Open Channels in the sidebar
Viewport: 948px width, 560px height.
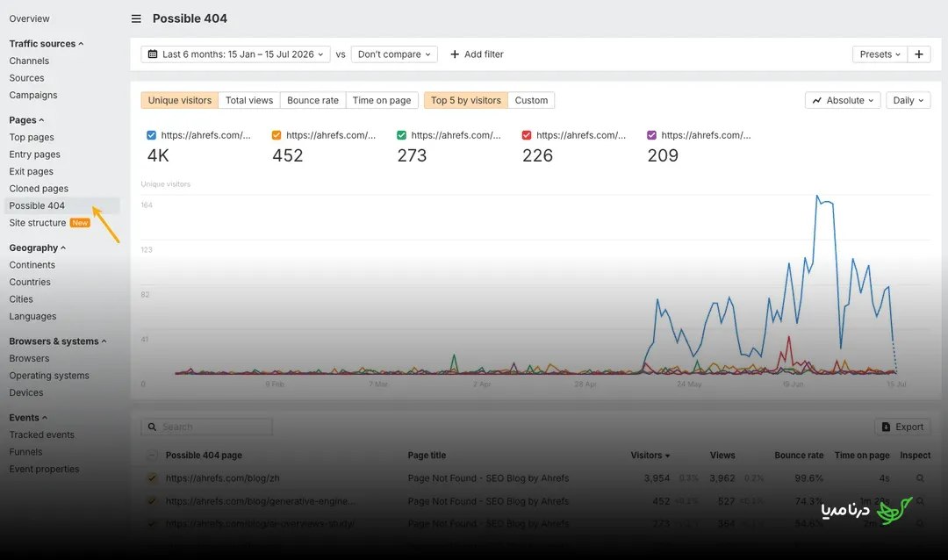[29, 61]
